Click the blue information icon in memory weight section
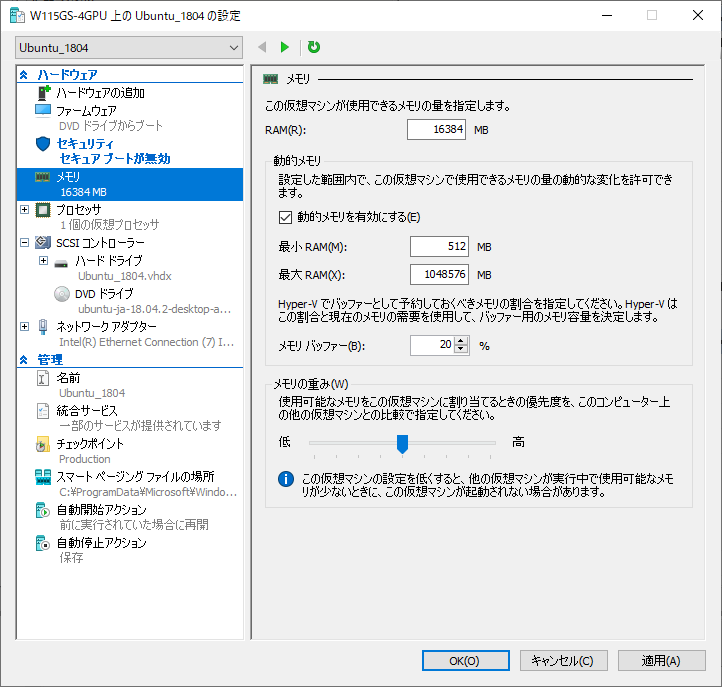Image resolution: width=722 pixels, height=687 pixels. click(x=286, y=479)
